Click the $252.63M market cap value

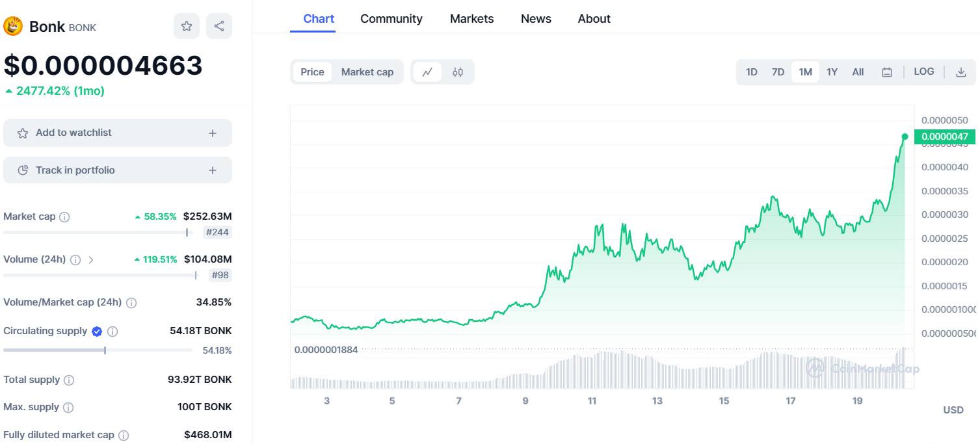point(207,216)
